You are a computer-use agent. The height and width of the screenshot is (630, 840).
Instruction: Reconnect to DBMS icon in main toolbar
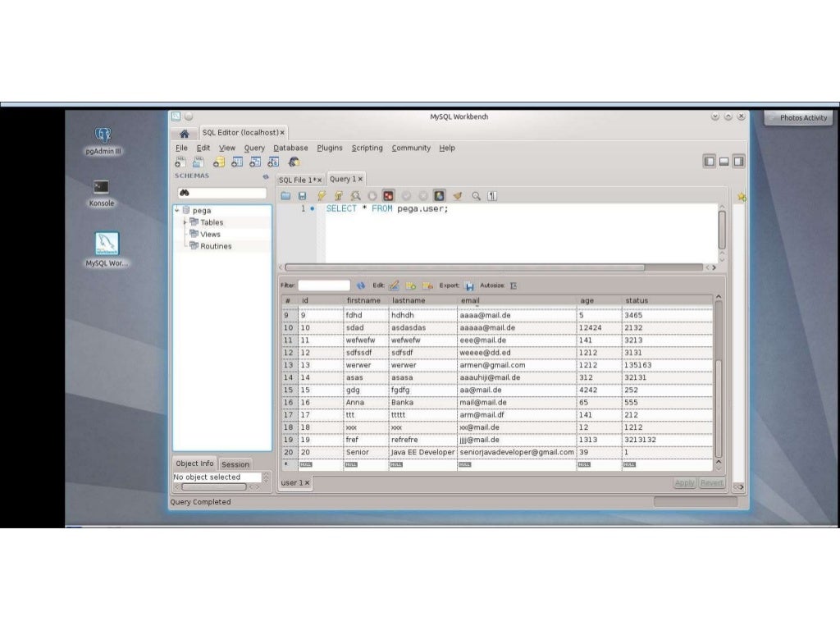294,162
